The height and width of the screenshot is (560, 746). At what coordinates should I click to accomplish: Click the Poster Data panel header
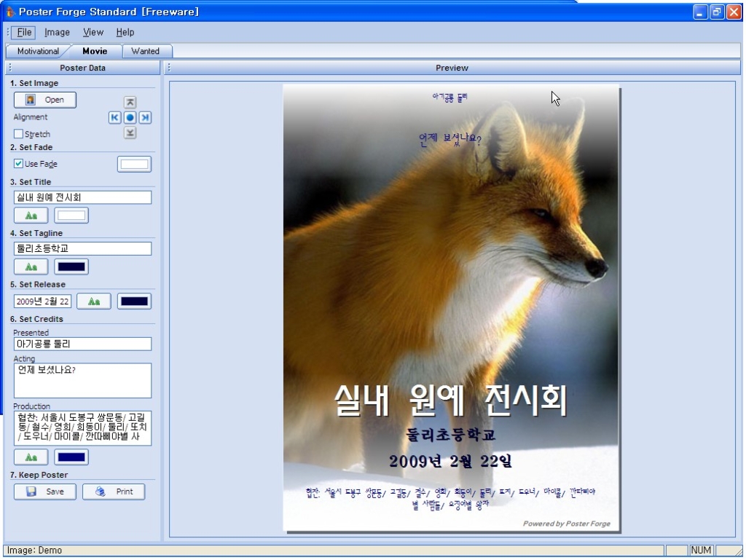83,68
